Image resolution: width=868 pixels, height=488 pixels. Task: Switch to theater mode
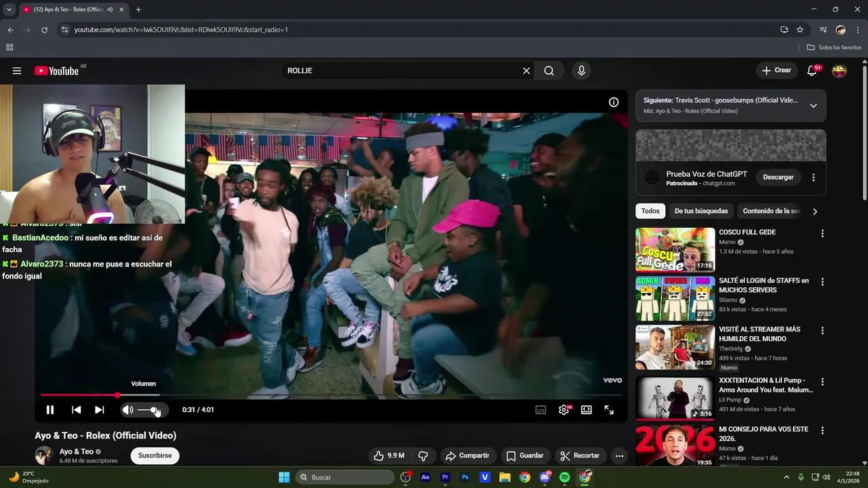tap(587, 409)
